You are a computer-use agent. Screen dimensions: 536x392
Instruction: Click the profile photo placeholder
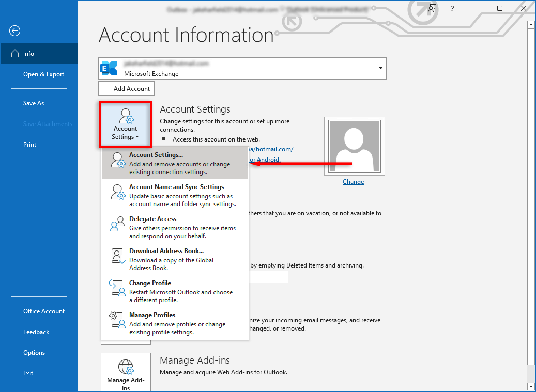click(x=353, y=147)
